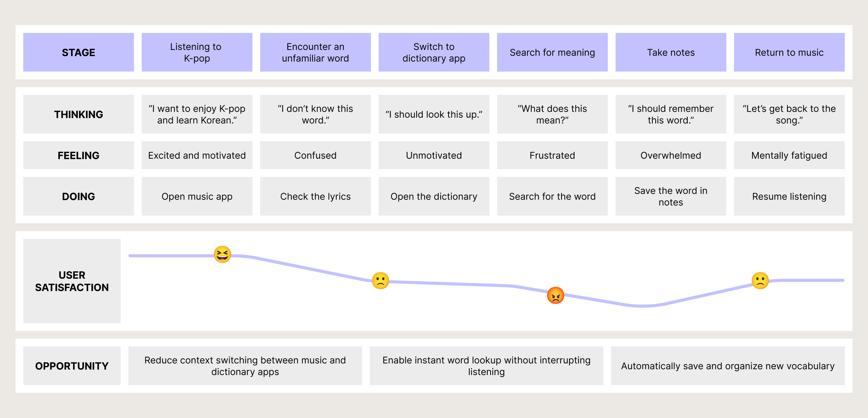Select the frowning emoji below Unmotivated column
Viewport: 868px width, 418px height.
[380, 281]
